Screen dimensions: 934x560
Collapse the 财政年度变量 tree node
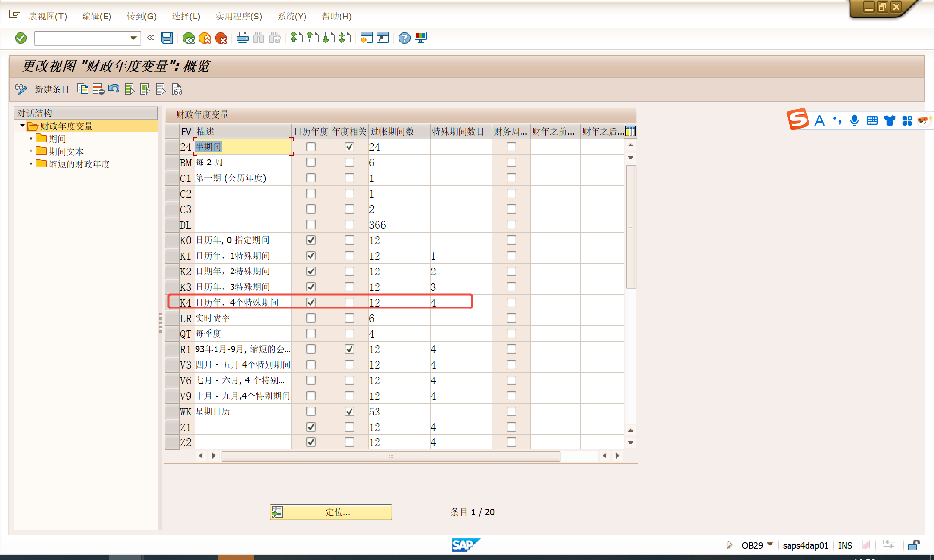point(22,126)
